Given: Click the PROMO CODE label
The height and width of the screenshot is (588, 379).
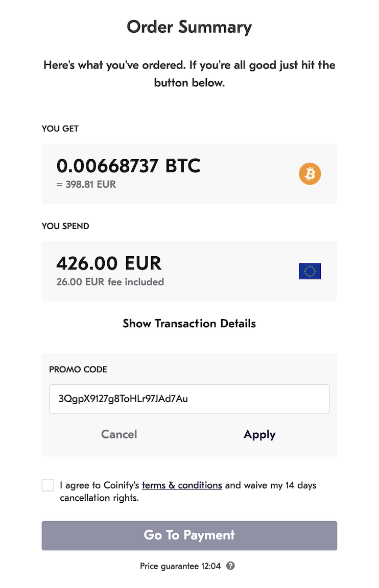Looking at the screenshot, I should (78, 370).
